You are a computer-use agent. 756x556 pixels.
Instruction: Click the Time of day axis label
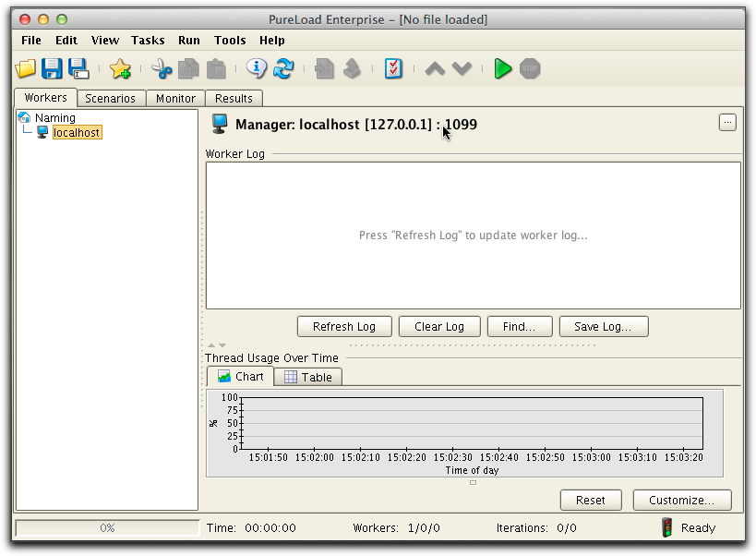472,470
